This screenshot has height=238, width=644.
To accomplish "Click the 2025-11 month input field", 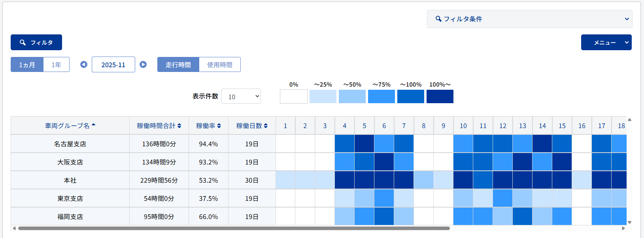I will coord(113,65).
